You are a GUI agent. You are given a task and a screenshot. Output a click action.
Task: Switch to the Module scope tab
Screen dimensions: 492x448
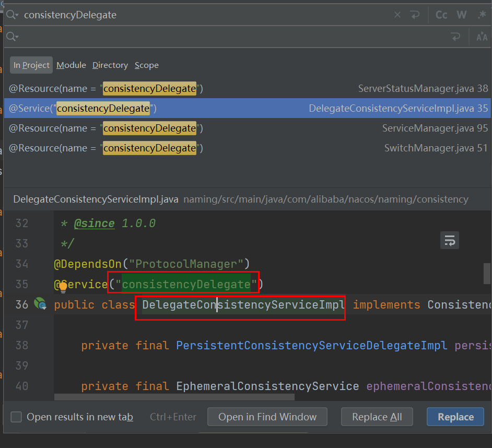click(71, 65)
